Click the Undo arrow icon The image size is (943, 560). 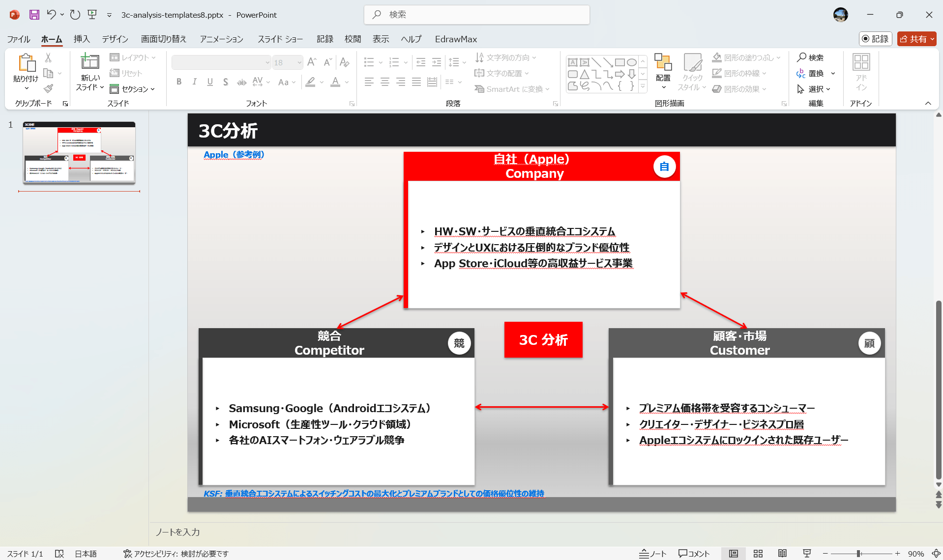51,15
